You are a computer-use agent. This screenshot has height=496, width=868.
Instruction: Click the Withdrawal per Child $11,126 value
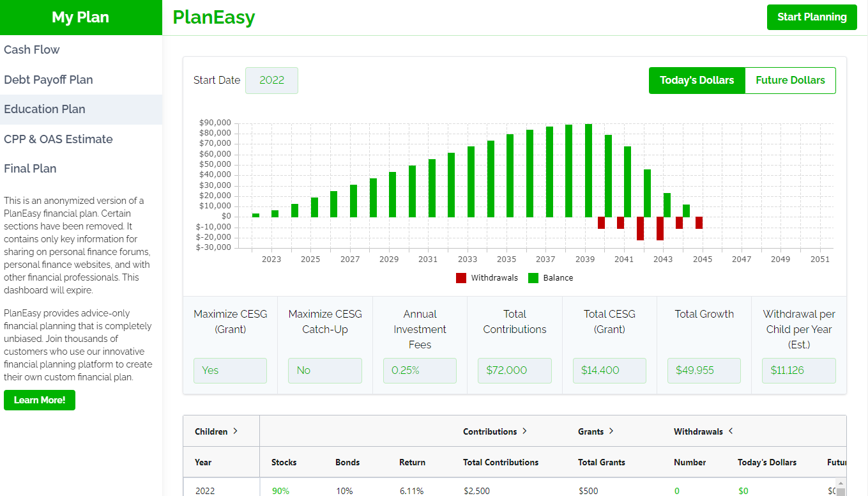coord(798,371)
